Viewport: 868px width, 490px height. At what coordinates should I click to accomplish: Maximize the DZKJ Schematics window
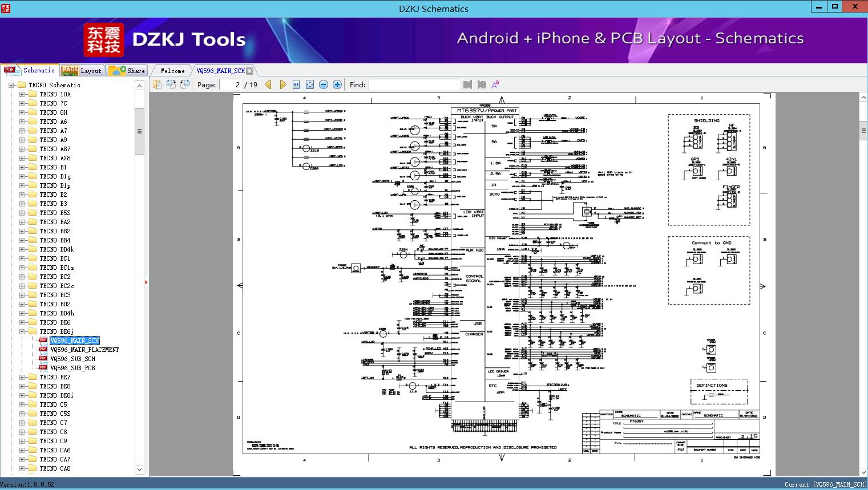[835, 7]
